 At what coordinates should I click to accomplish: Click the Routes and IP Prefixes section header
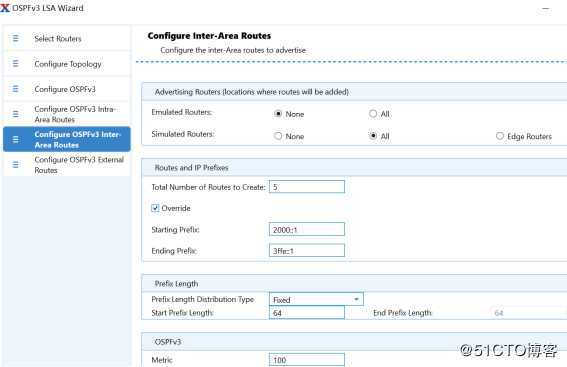click(x=354, y=167)
